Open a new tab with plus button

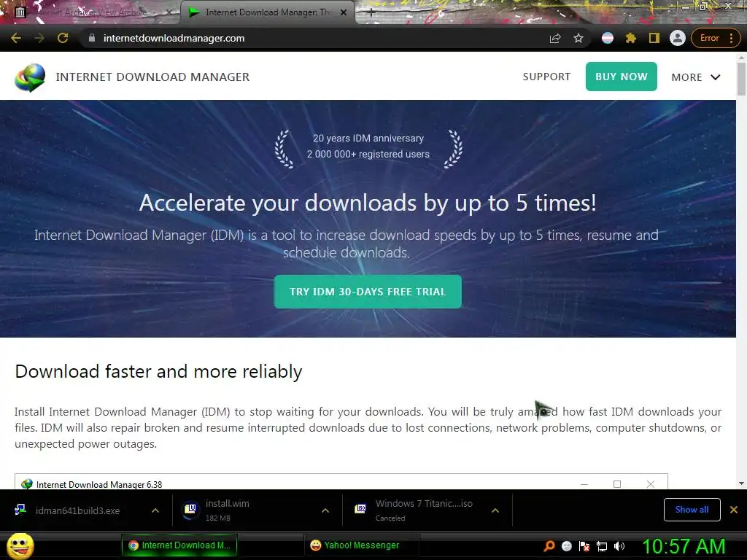pyautogui.click(x=371, y=13)
